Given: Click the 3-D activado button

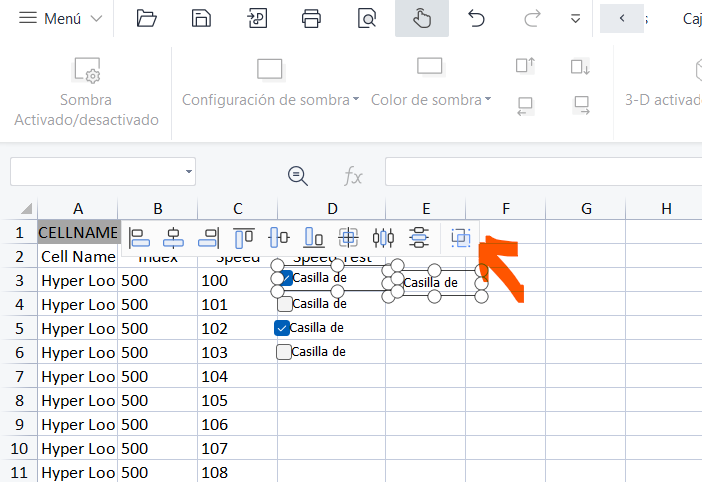Looking at the screenshot, I should [x=663, y=83].
